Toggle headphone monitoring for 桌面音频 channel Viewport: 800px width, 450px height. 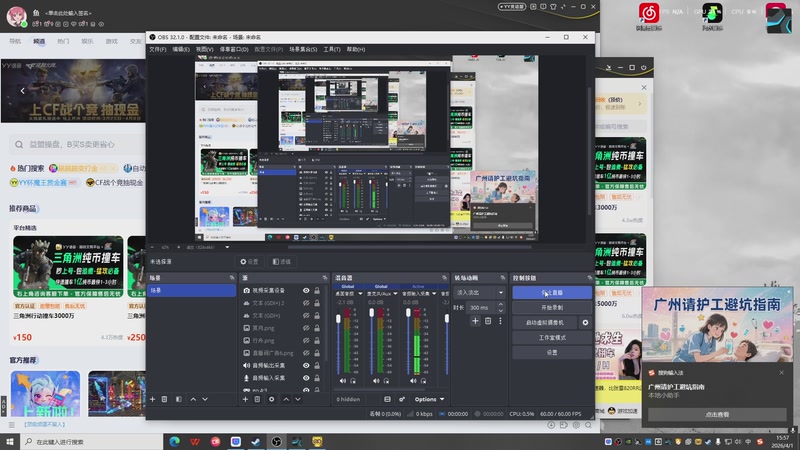pyautogui.click(x=353, y=381)
